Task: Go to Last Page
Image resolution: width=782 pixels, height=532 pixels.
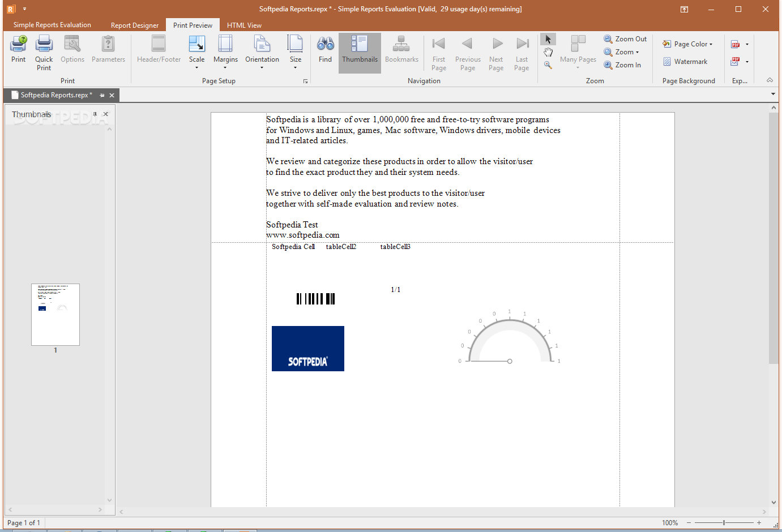Action: (x=522, y=53)
